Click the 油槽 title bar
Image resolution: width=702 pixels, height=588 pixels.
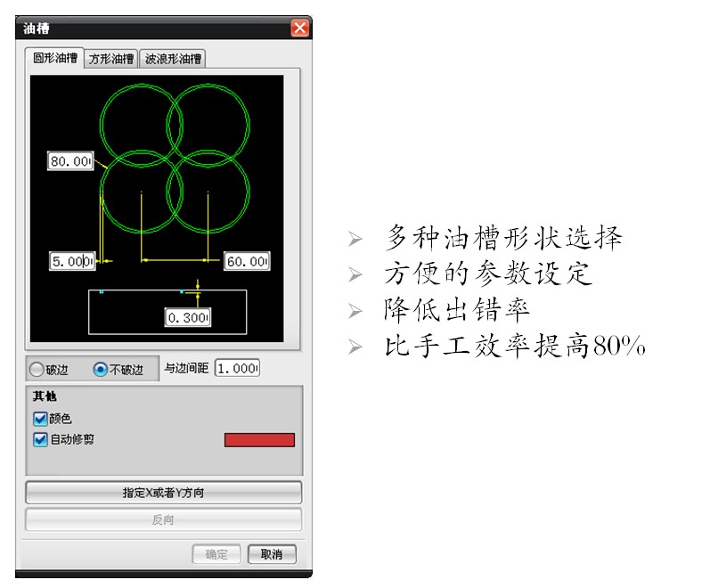(151, 28)
